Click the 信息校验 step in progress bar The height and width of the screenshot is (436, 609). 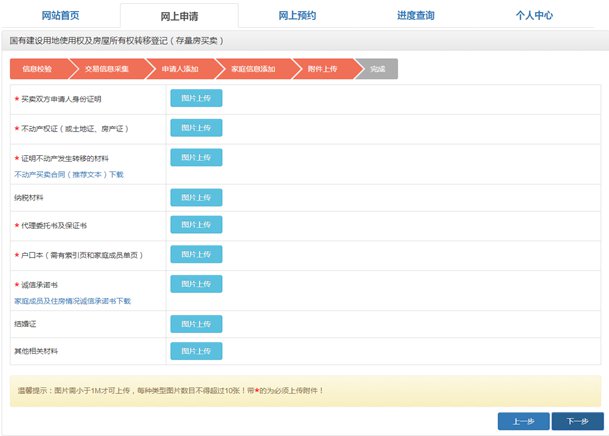tap(38, 69)
